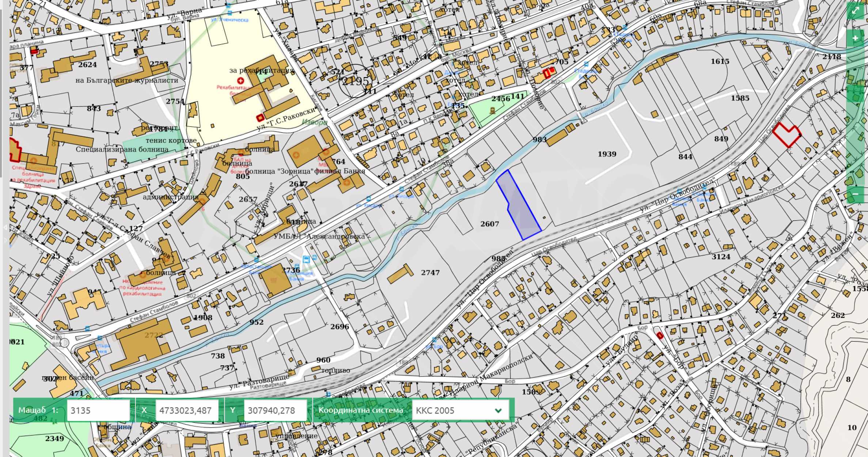
Task: Click the map scale input showing 3135
Action: click(98, 410)
